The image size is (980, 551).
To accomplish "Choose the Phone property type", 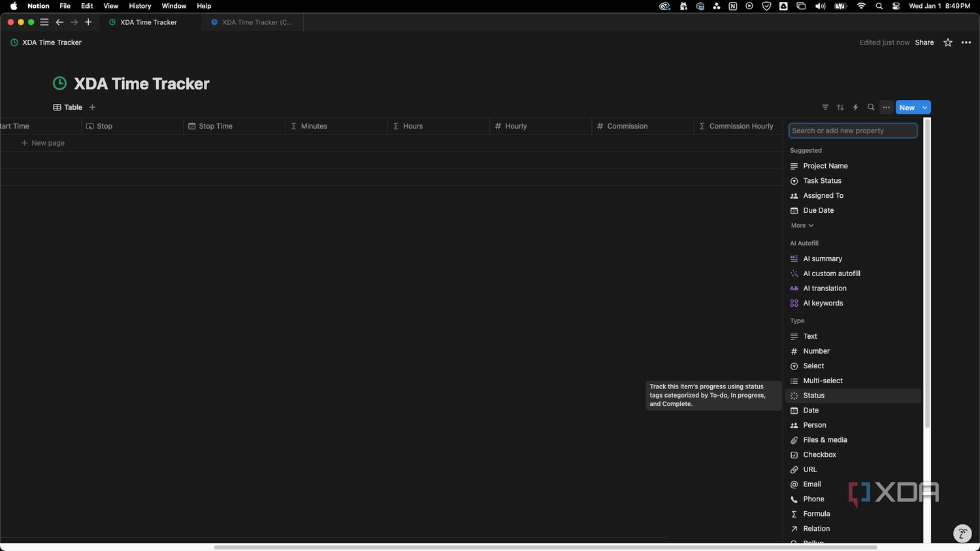I will pos(853,499).
